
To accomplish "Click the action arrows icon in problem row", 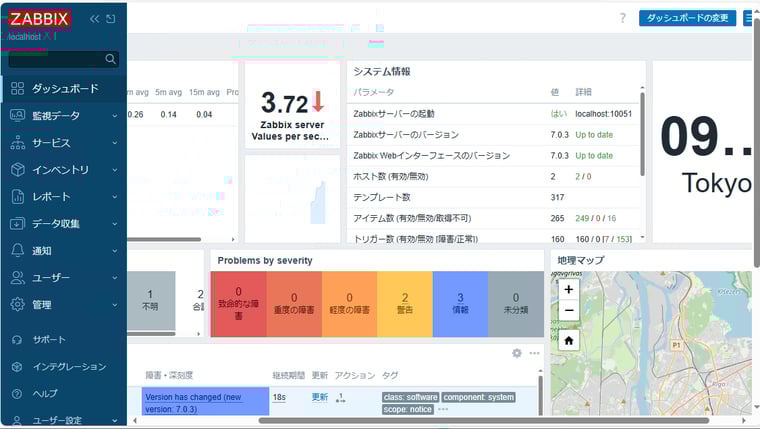I will [x=340, y=398].
